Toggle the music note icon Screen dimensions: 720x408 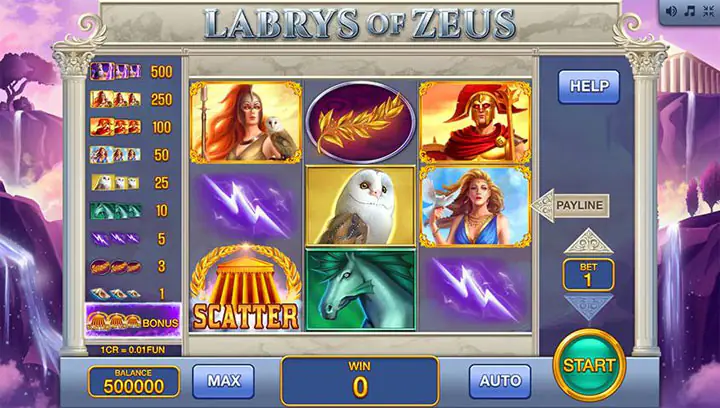[690, 11]
